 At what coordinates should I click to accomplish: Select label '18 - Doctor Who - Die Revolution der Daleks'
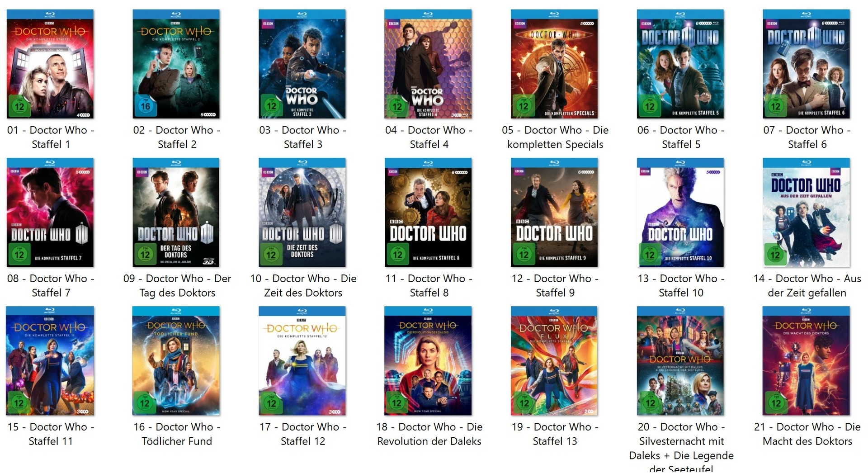pos(429,434)
